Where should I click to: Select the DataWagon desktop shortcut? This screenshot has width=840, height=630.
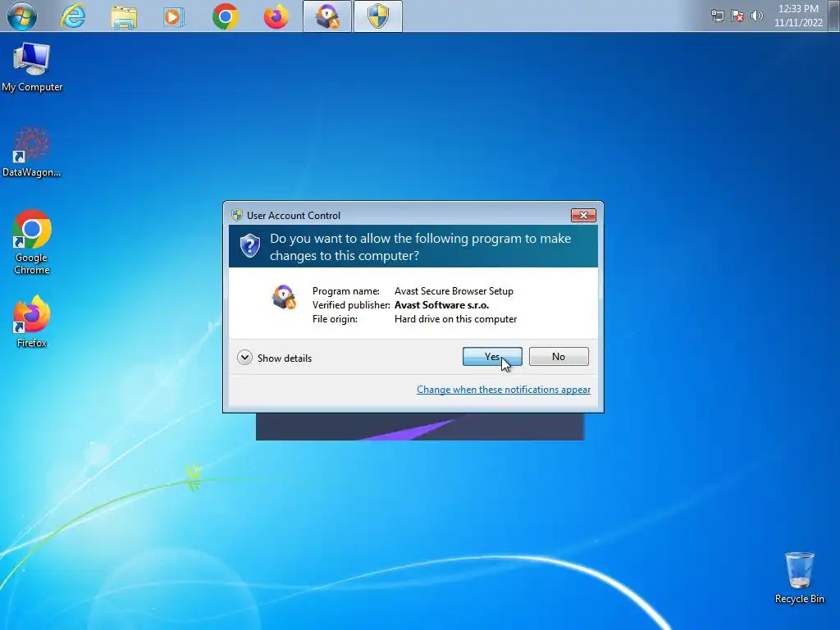[31, 152]
